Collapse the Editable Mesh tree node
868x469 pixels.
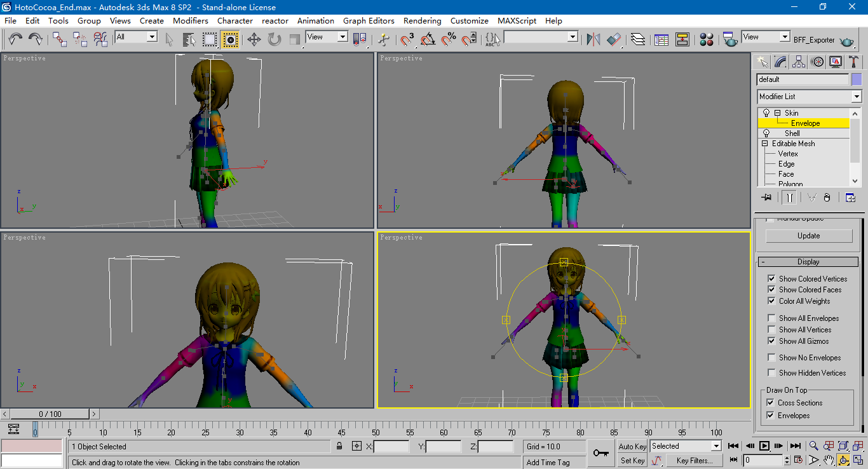[x=765, y=144]
